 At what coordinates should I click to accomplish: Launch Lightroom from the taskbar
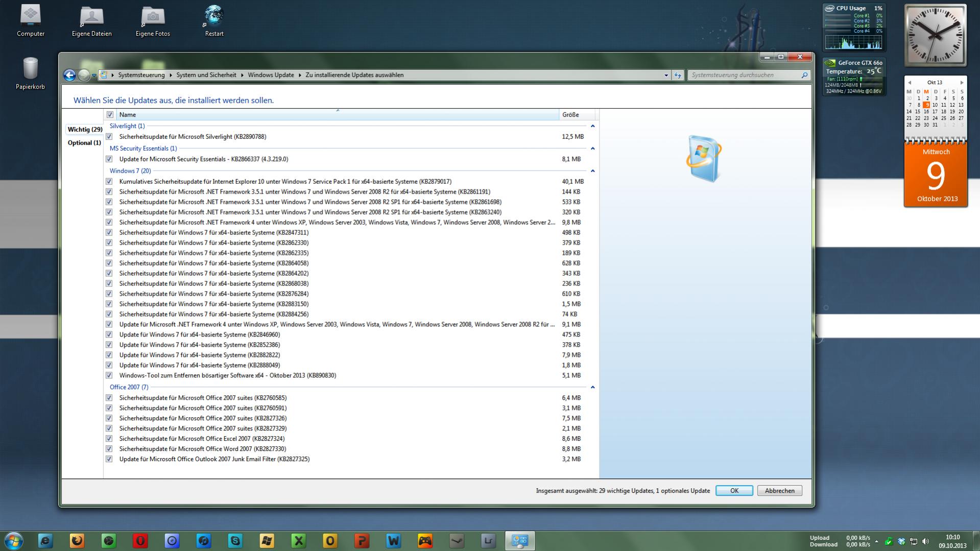click(x=489, y=541)
